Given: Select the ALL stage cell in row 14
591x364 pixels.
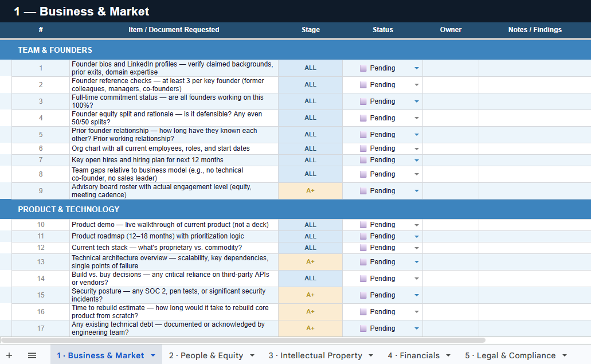Looking at the screenshot, I should [x=311, y=279].
